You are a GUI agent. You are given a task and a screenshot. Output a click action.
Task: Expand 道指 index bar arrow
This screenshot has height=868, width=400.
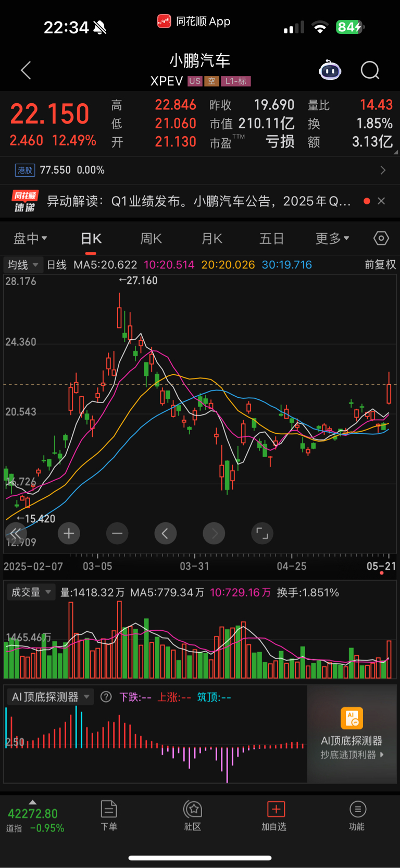33,802
